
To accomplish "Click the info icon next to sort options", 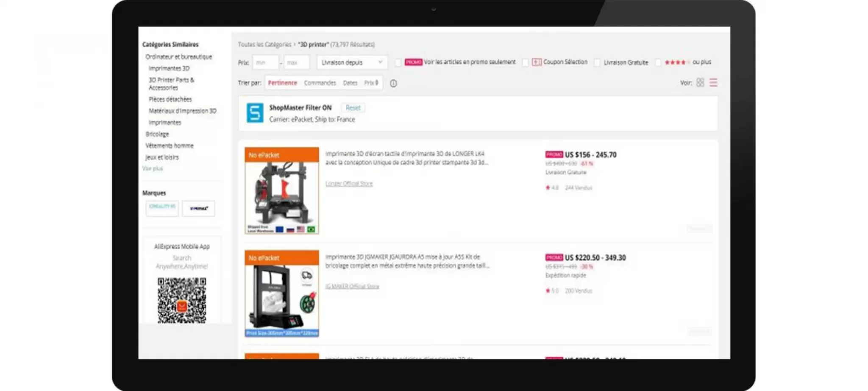I will click(x=393, y=83).
